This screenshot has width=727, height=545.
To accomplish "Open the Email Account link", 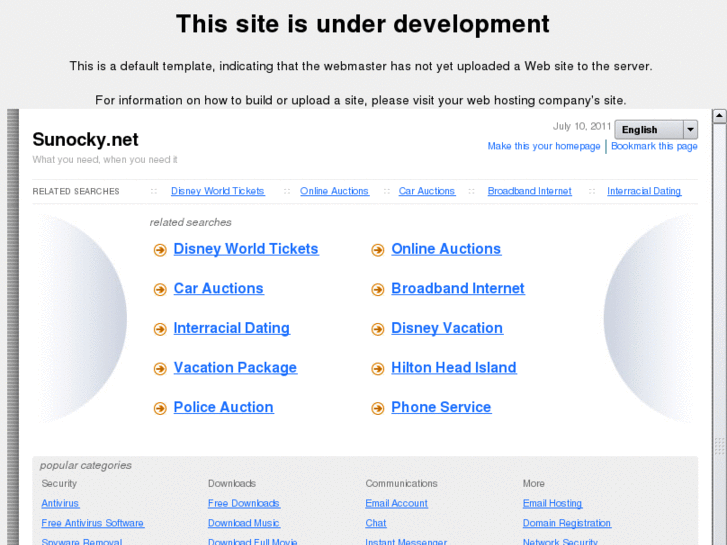I will (x=396, y=503).
